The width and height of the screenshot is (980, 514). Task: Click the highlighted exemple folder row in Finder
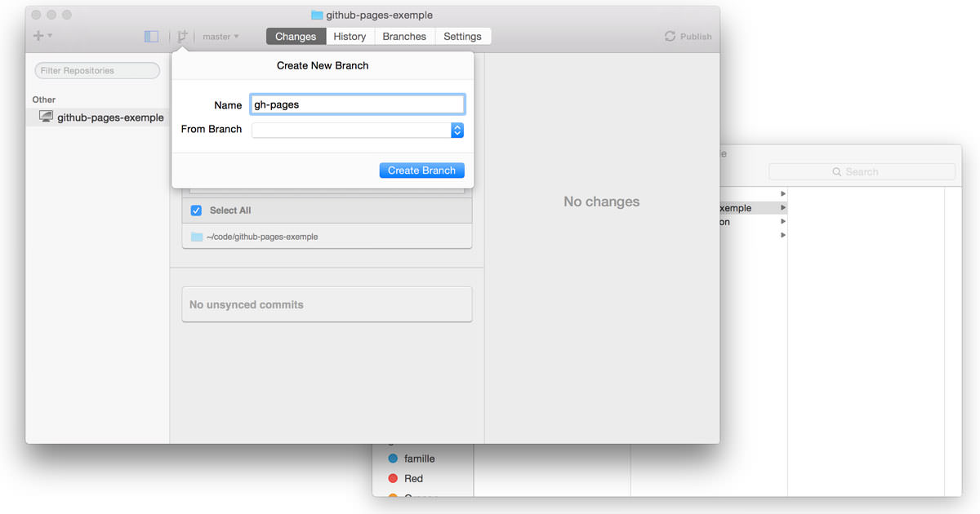tap(753, 208)
